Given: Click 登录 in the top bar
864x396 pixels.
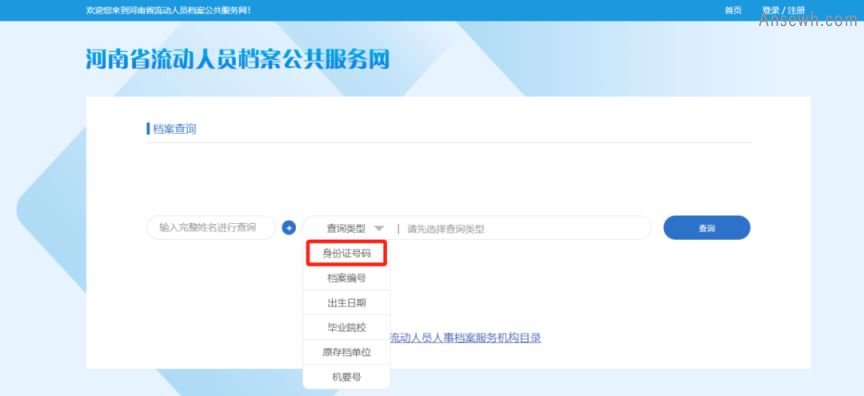Looking at the screenshot, I should click(770, 10).
